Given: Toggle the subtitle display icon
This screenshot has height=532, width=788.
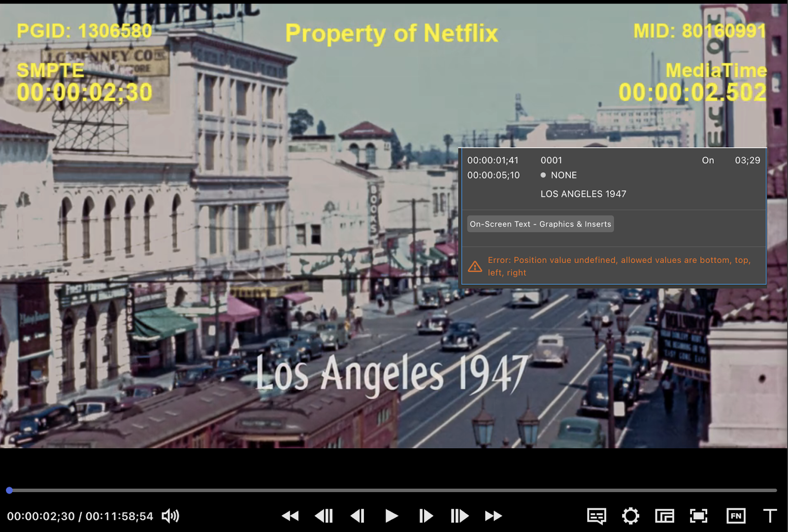Looking at the screenshot, I should point(597,516).
